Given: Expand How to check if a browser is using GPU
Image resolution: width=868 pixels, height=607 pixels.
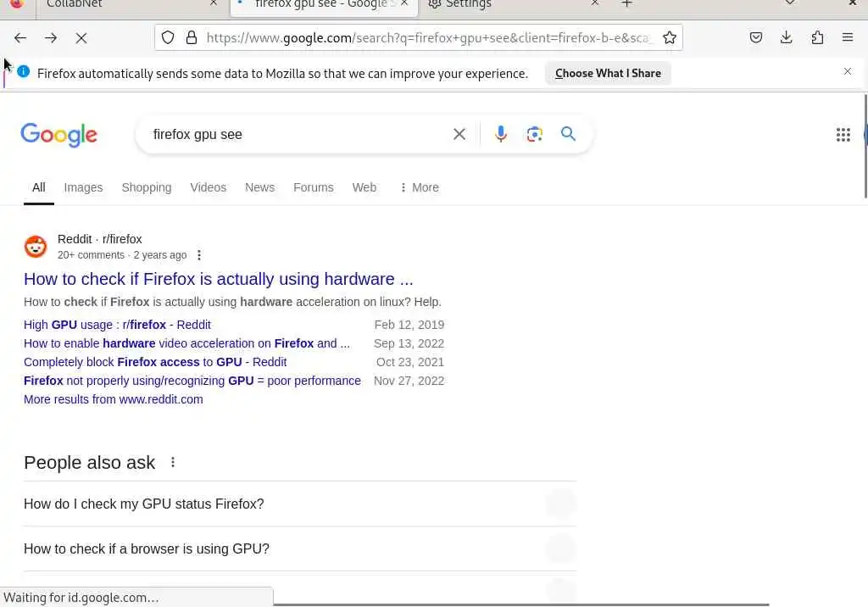Looking at the screenshot, I should click(299, 549).
